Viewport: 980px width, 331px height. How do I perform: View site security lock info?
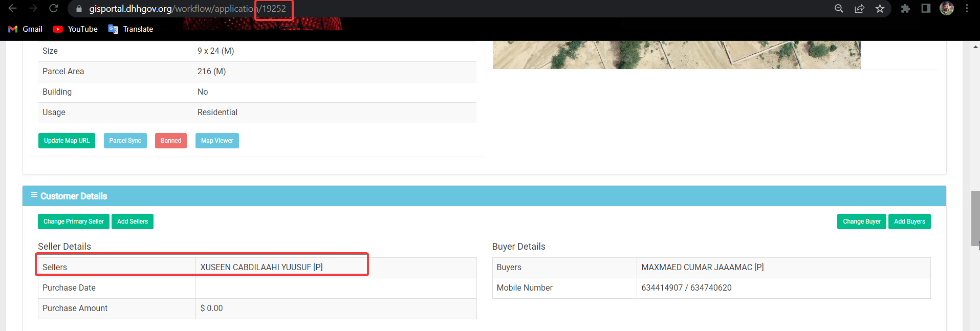79,9
